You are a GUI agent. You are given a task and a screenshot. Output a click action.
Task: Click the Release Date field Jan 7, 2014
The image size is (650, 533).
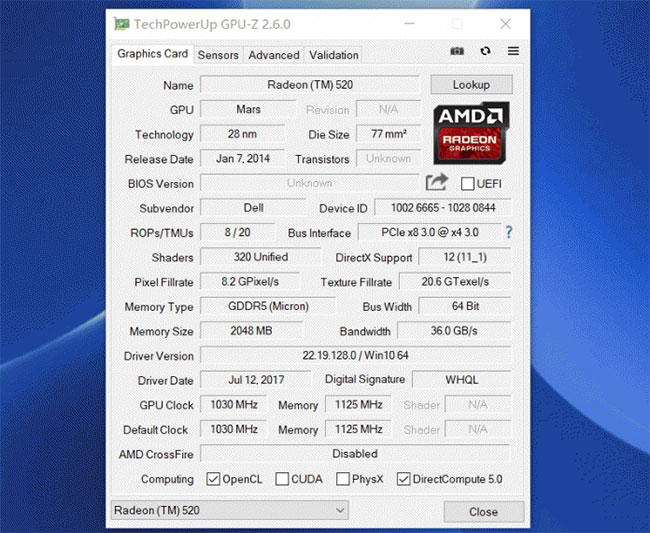243,158
